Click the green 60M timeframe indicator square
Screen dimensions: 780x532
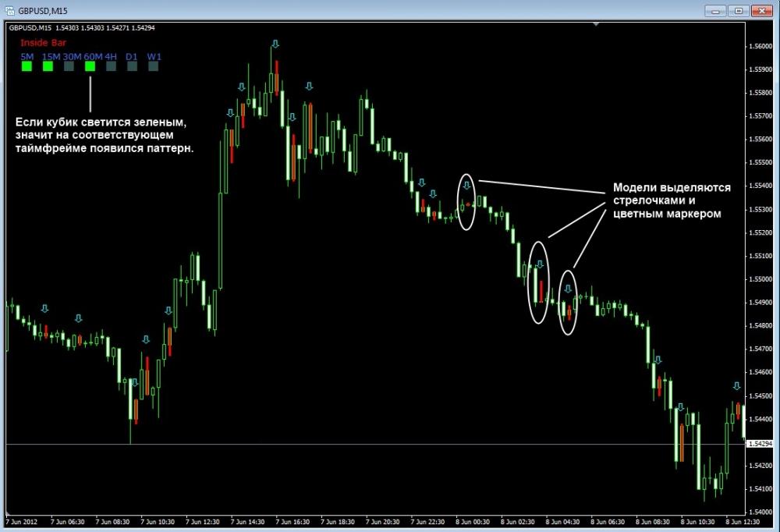coord(90,66)
